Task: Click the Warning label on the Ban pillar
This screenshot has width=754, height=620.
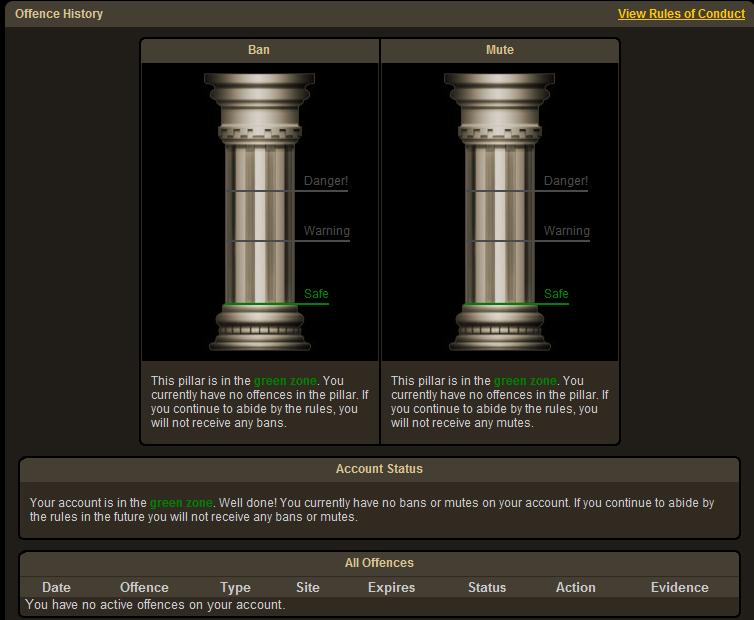Action: (327, 231)
